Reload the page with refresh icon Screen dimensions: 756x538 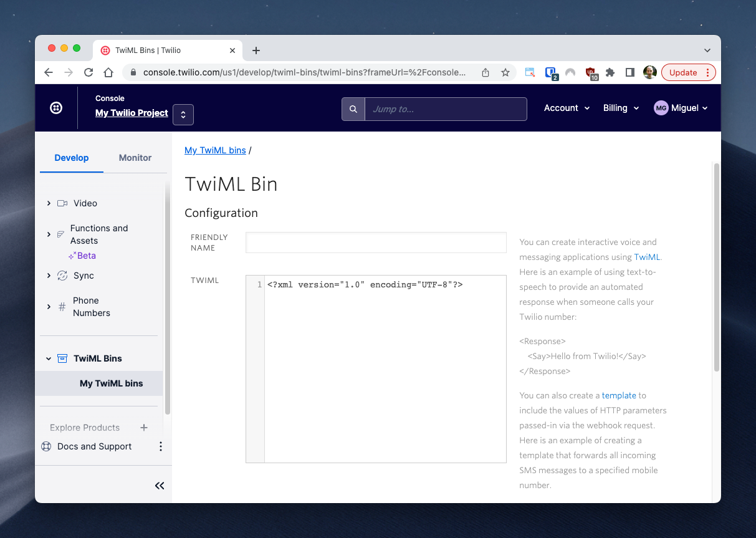point(89,72)
